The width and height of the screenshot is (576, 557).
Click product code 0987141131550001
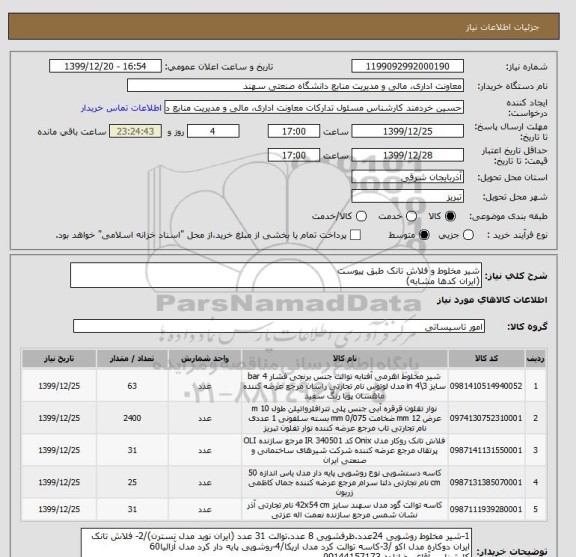[x=486, y=450]
